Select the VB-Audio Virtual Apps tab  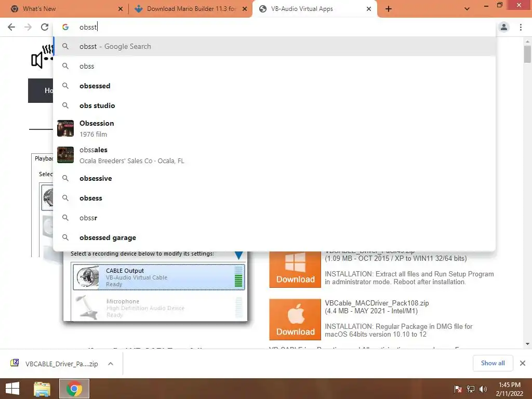point(314,9)
